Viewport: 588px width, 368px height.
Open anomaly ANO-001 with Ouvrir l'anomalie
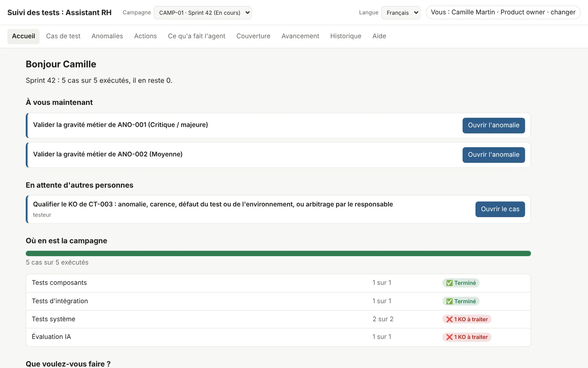pos(494,125)
